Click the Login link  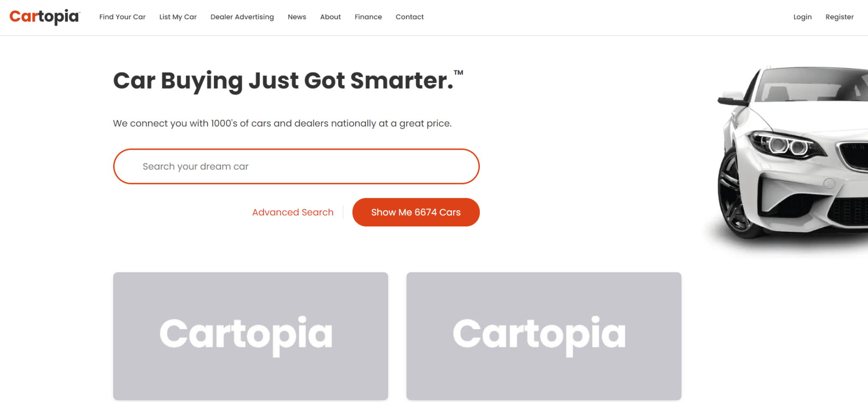coord(802,17)
